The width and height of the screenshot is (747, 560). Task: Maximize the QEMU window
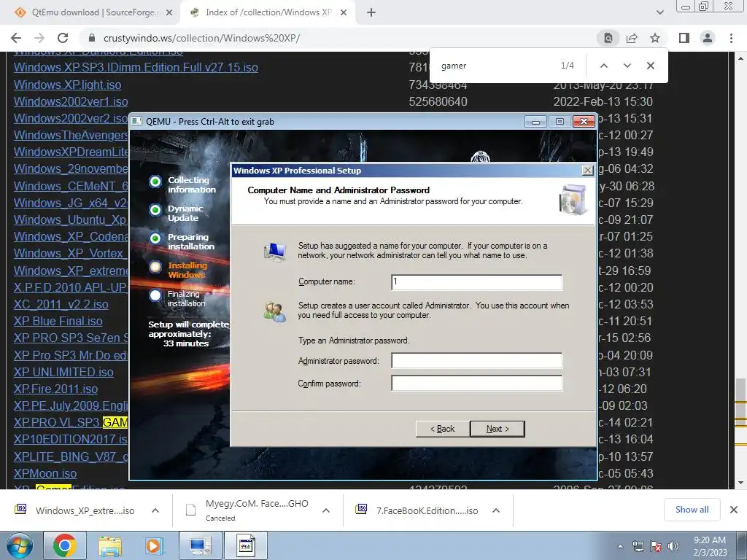(x=560, y=122)
